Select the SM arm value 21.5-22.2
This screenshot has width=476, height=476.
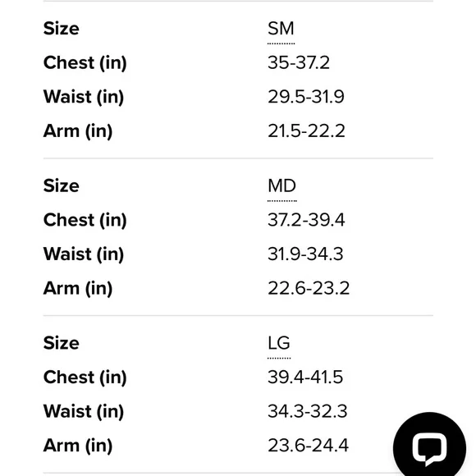click(306, 131)
